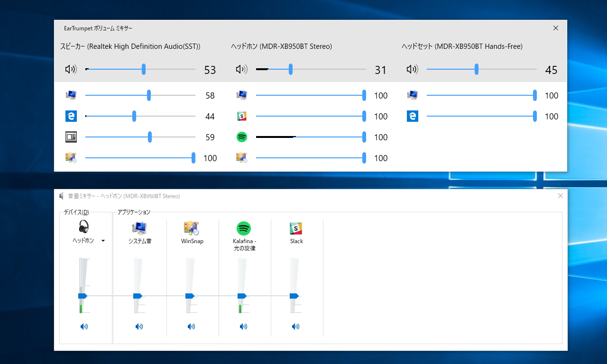Click the system sounds icon under ヘッドホン in EarTrumpet
Image resolution: width=607 pixels, height=364 pixels.
pos(242,95)
